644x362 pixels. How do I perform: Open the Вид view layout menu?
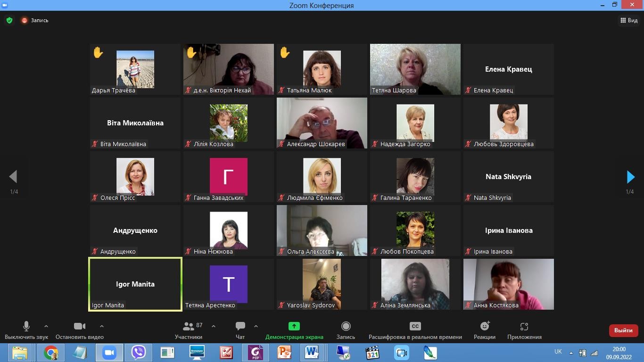[629, 20]
